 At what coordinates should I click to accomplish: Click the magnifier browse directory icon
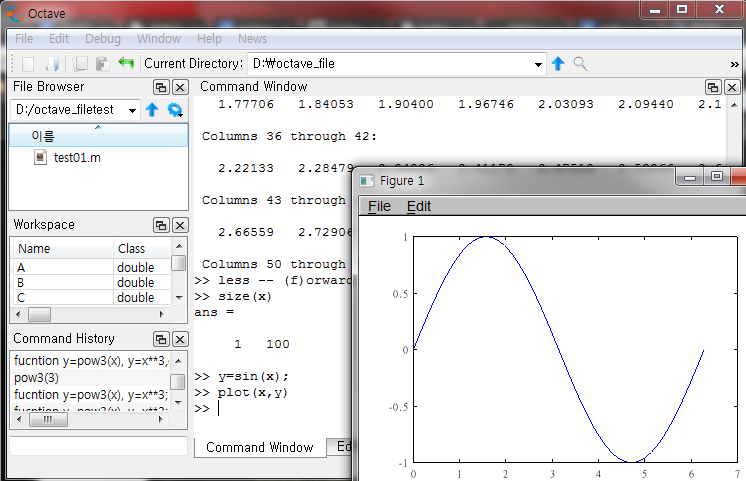pyautogui.click(x=580, y=64)
